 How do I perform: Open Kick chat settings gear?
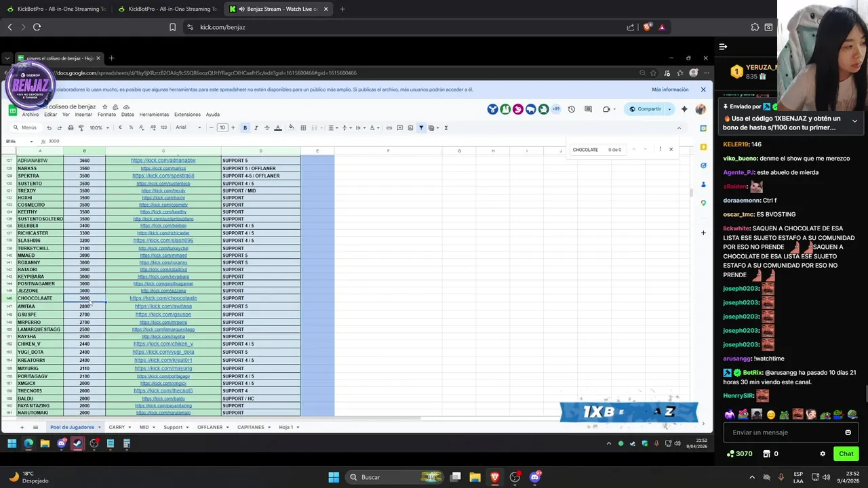point(823,453)
